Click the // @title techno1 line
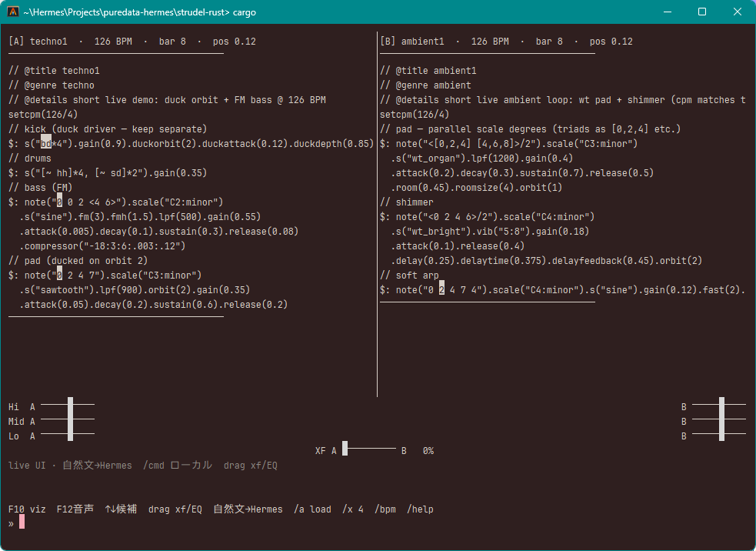Image resolution: width=756 pixels, height=551 pixels. coord(54,71)
